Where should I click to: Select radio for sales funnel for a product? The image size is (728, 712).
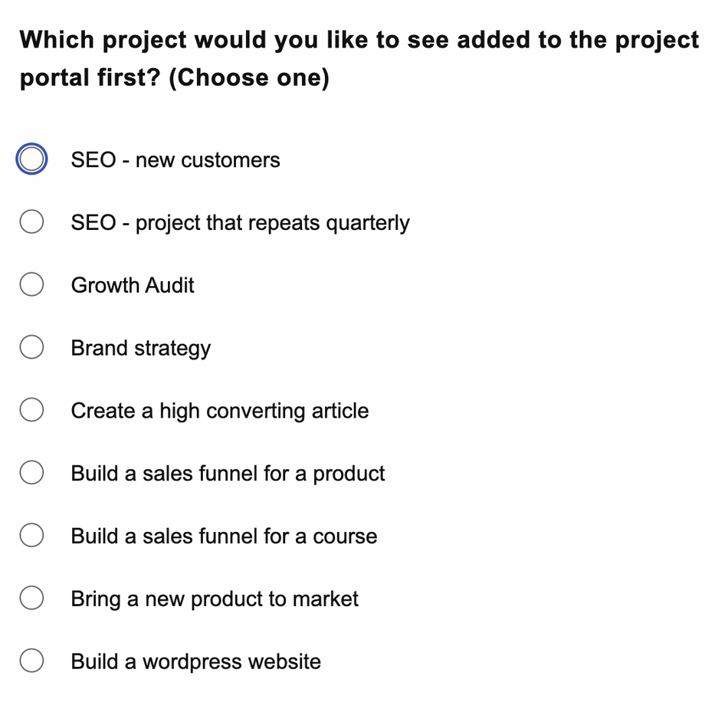click(31, 472)
